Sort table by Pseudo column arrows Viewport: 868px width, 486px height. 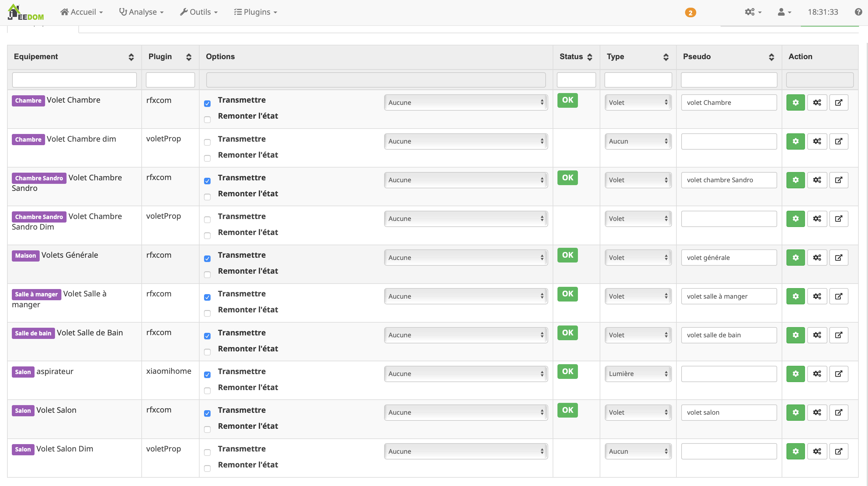771,57
